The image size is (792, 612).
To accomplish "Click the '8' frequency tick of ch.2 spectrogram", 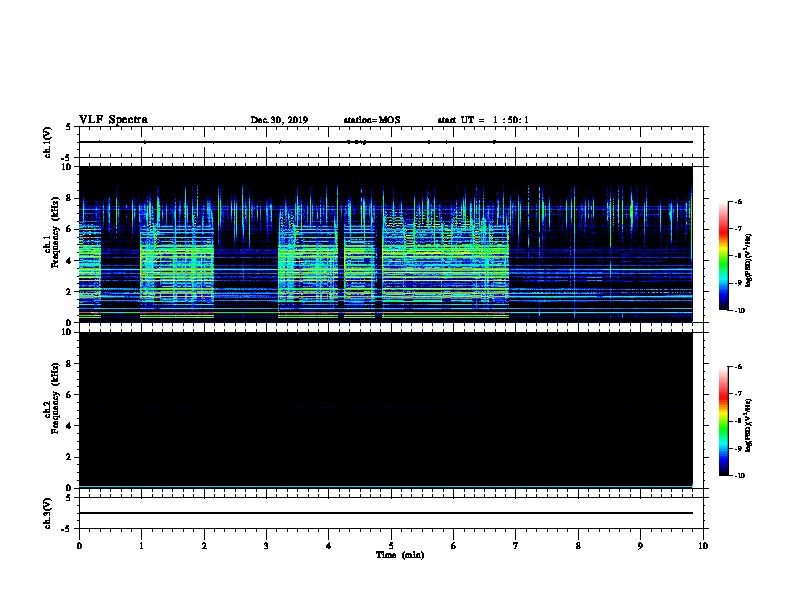I will point(69,364).
